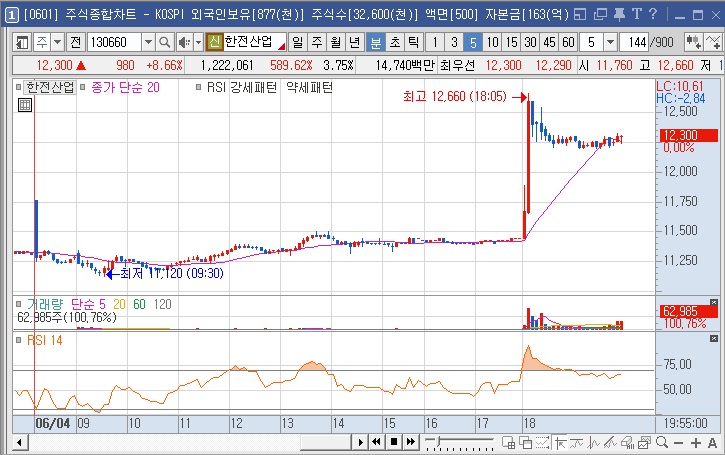Click the 약세패턴 legend label

309,87
